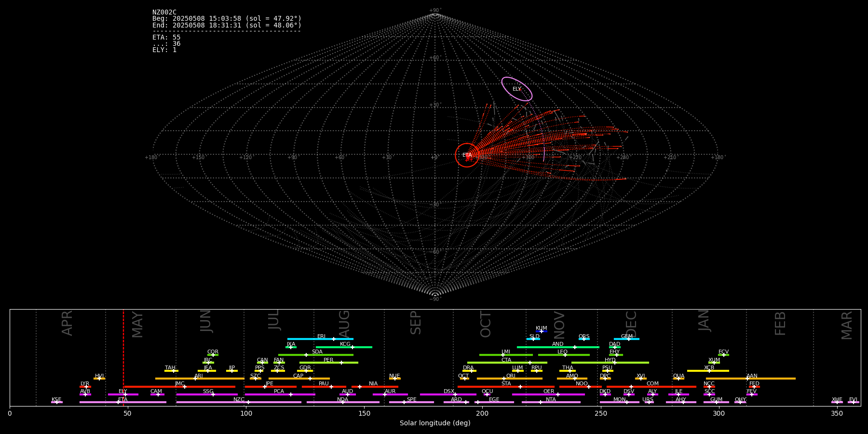Click the 'ETA: 55' count in legend
This screenshot has height=434, width=868.
tap(166, 37)
